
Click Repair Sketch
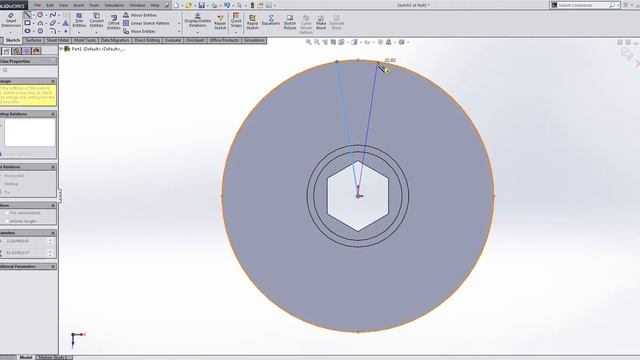(220, 22)
